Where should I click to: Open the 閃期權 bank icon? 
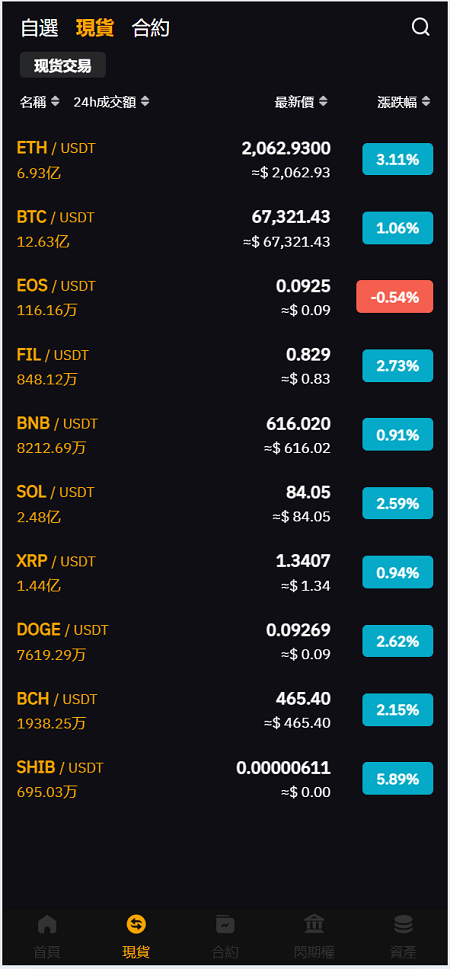[314, 925]
